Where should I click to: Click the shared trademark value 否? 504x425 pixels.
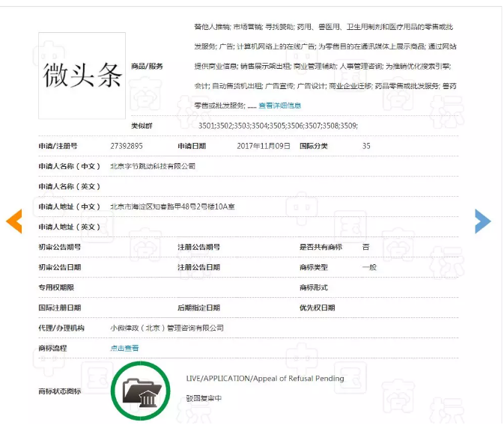[x=365, y=247]
